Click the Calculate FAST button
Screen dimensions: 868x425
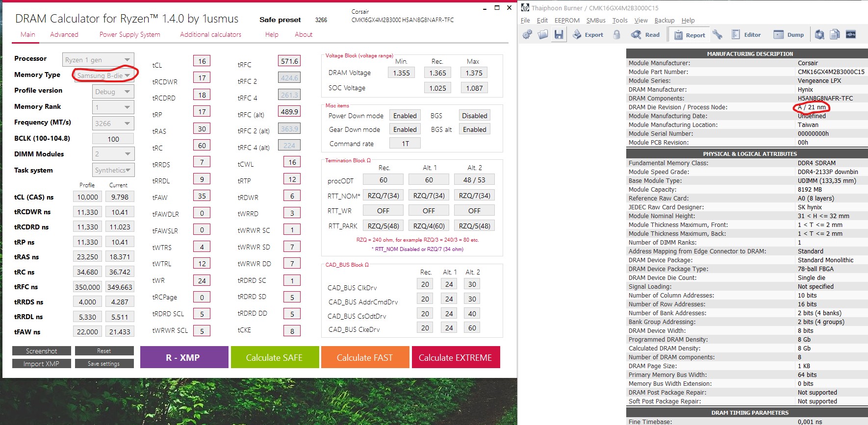pos(365,357)
